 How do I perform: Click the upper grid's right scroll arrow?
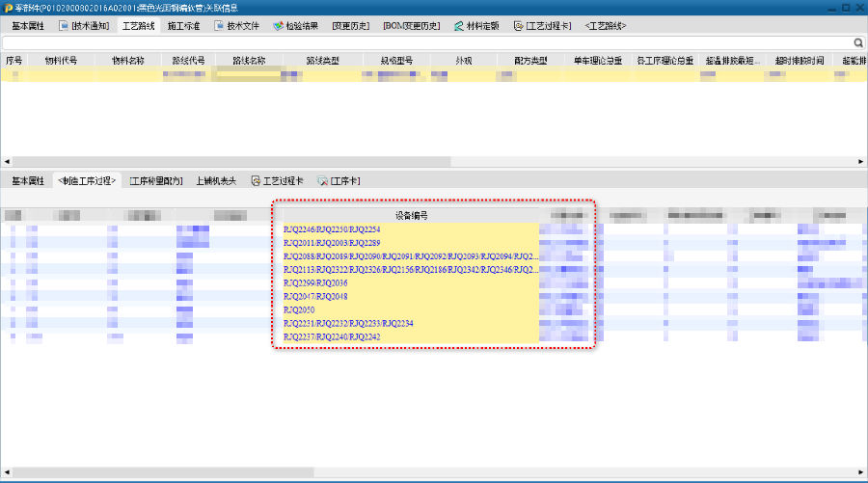pos(861,162)
